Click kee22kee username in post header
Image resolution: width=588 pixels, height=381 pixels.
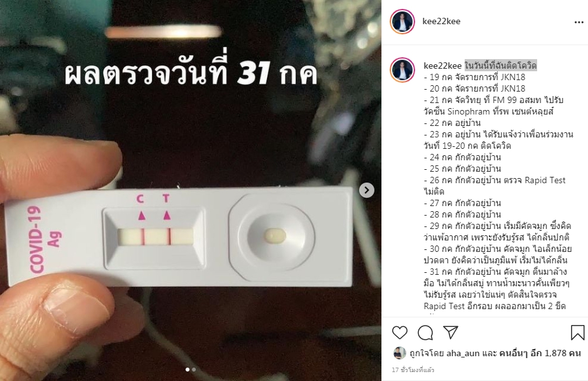tap(441, 22)
